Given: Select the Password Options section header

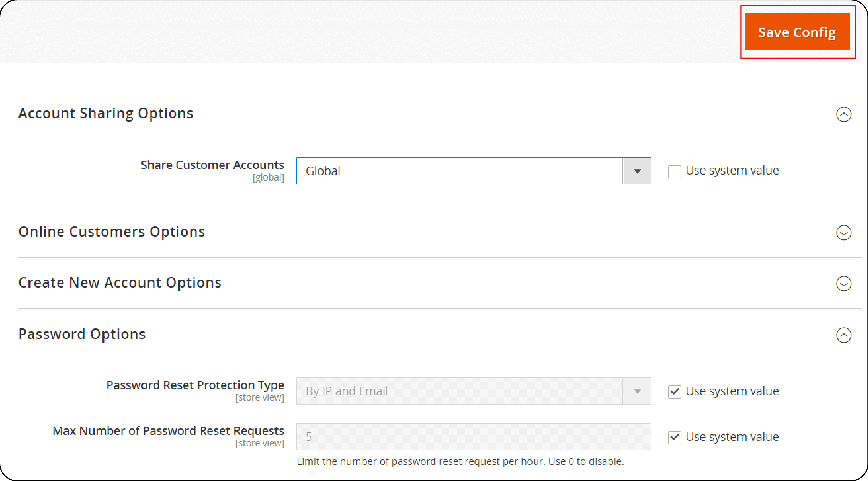Looking at the screenshot, I should point(82,334).
